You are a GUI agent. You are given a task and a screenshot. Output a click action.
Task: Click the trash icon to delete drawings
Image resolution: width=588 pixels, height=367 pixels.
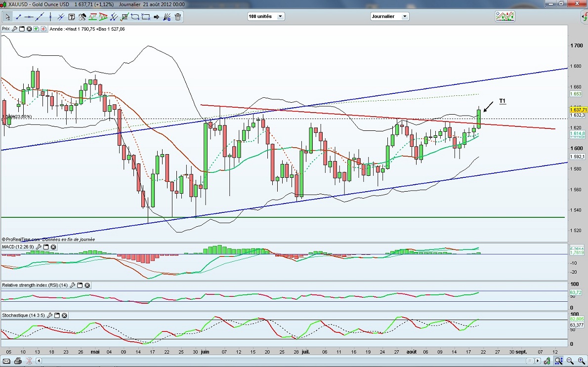pyautogui.click(x=178, y=17)
